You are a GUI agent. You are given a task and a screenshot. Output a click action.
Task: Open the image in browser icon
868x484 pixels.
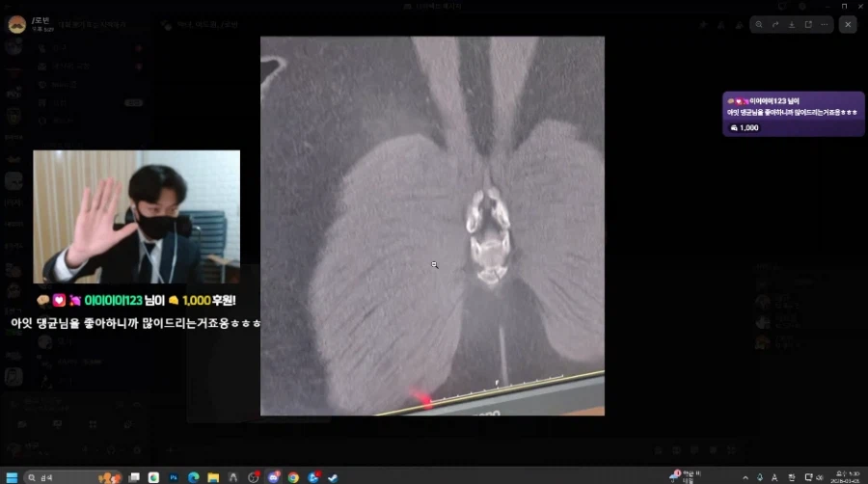pyautogui.click(x=806, y=24)
